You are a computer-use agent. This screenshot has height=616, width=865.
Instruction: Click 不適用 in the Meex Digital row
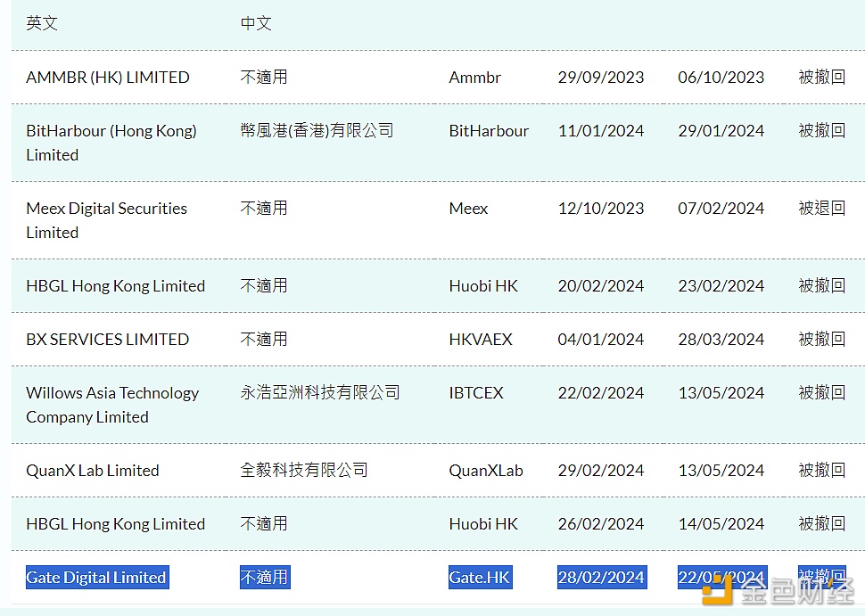tap(264, 209)
